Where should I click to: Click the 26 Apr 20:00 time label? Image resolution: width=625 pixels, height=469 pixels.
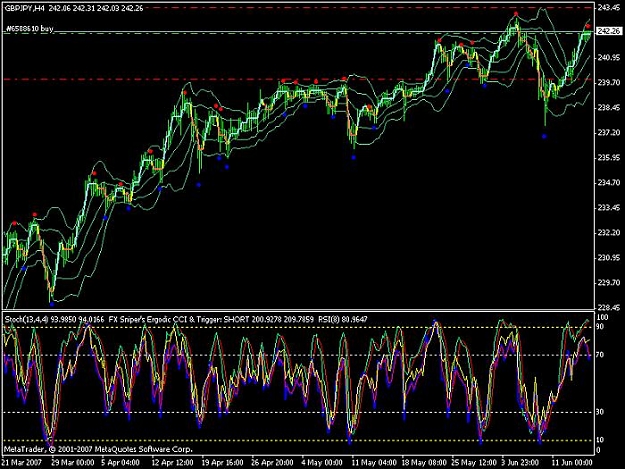[272, 463]
